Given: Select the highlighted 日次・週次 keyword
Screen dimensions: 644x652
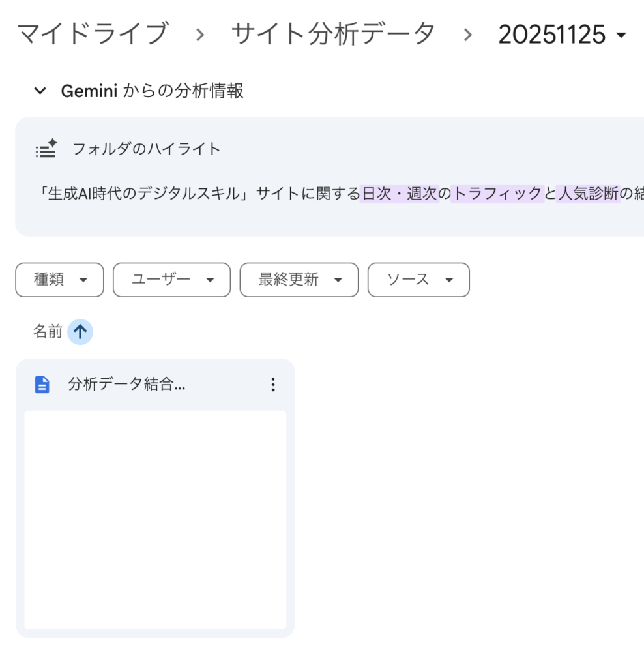Looking at the screenshot, I should [x=399, y=194].
